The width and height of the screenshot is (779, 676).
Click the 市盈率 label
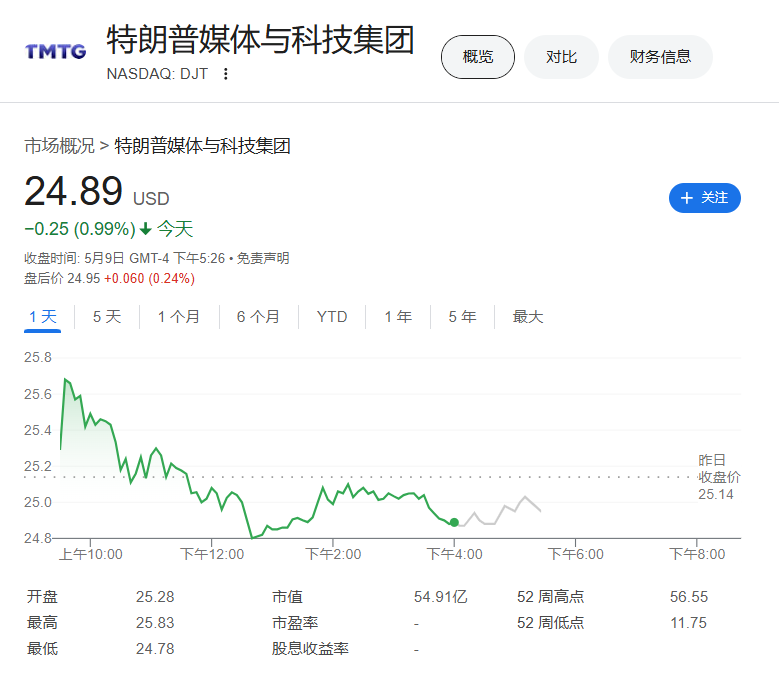[295, 622]
